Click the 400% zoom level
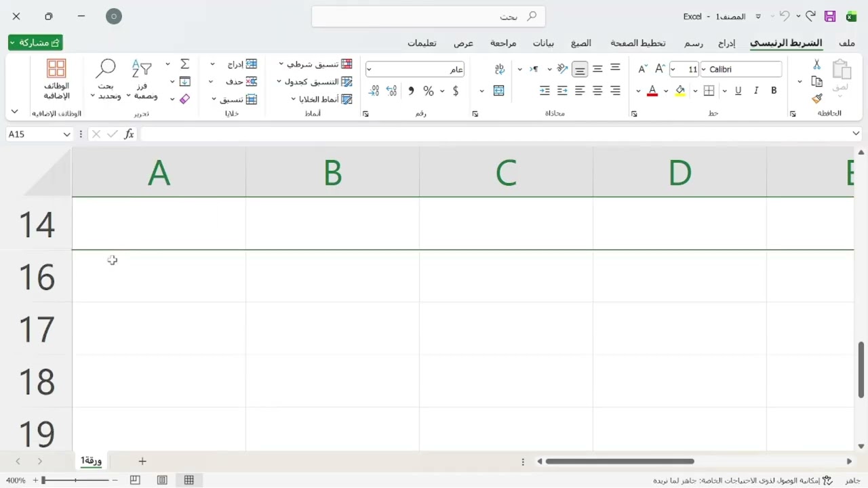 click(16, 480)
